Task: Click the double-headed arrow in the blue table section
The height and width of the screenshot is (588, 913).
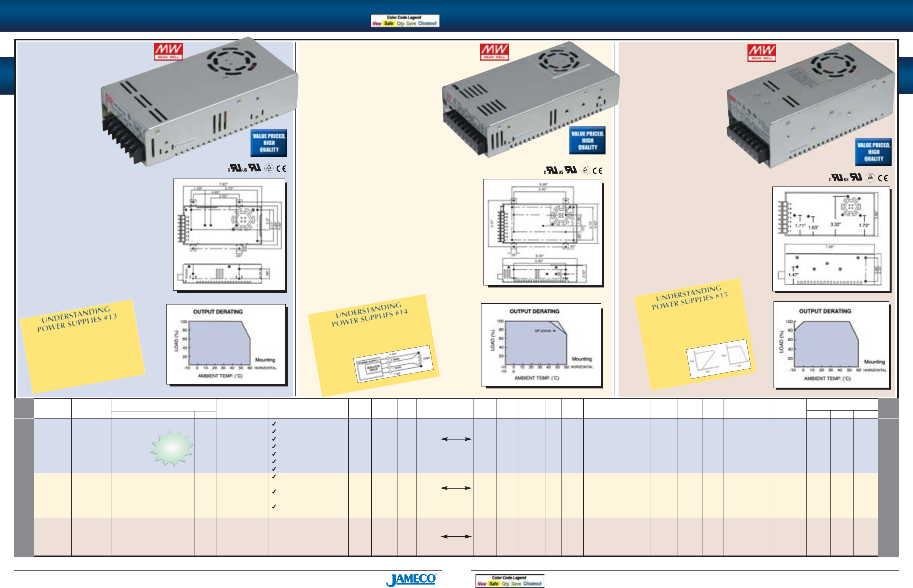Action: 456,439
